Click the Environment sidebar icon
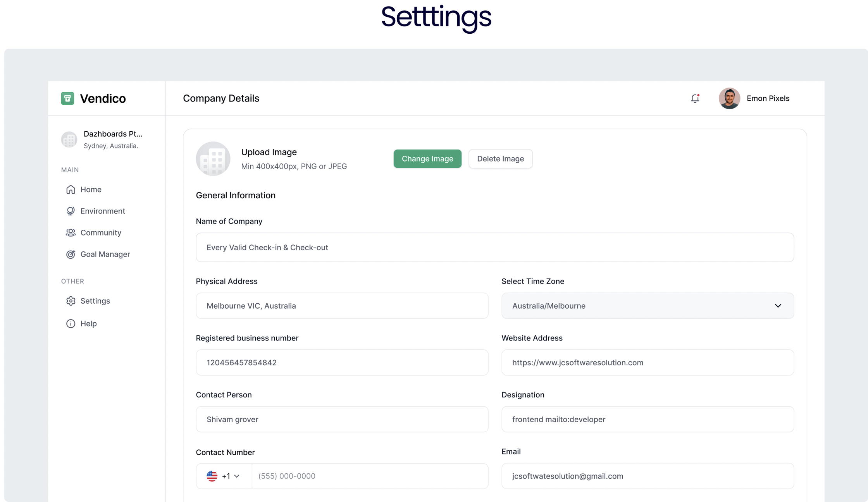Image resolution: width=868 pixels, height=502 pixels. tap(71, 211)
